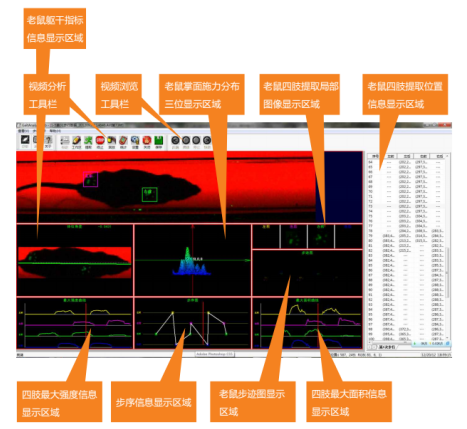Select row 73 in the position table
Image resolution: width=467 pixels, height=429 pixels.
pyautogui.click(x=407, y=206)
